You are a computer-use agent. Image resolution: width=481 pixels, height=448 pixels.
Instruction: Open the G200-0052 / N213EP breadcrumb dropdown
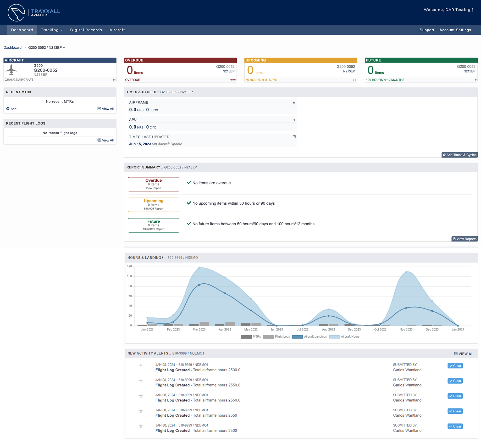(46, 48)
